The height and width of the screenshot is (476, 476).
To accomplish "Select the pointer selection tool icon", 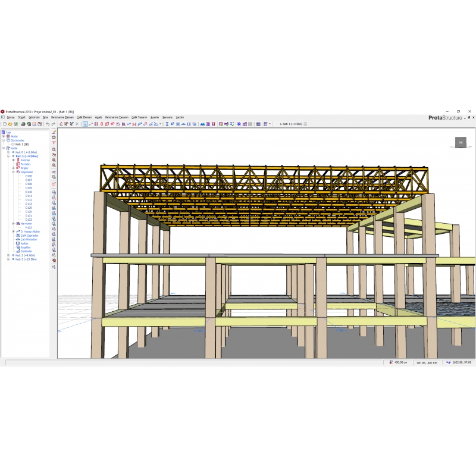I will pyautogui.click(x=85, y=124).
